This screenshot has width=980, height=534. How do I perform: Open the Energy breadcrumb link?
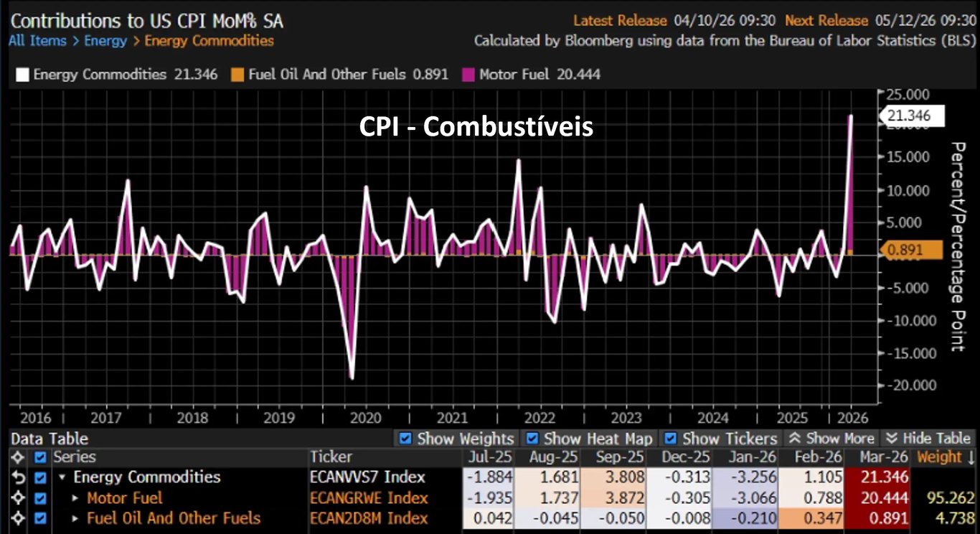(x=105, y=41)
